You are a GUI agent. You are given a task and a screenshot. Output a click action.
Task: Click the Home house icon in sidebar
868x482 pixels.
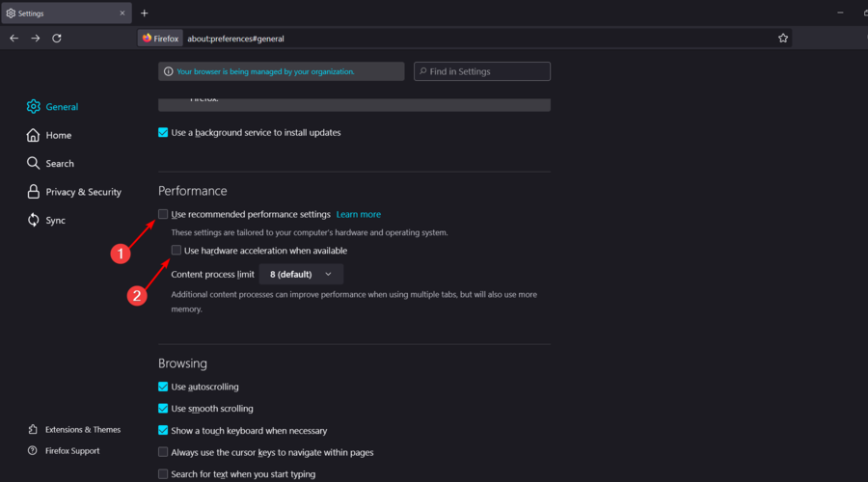tap(33, 135)
